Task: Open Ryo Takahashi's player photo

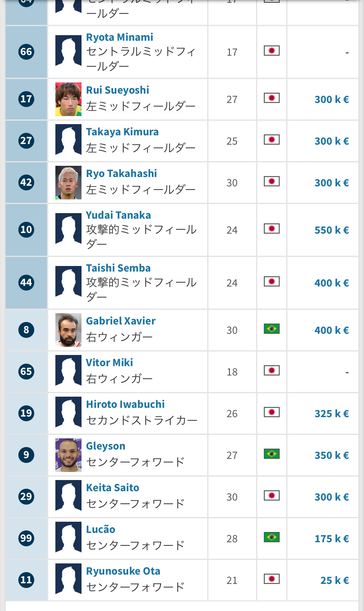Action: pos(68,183)
